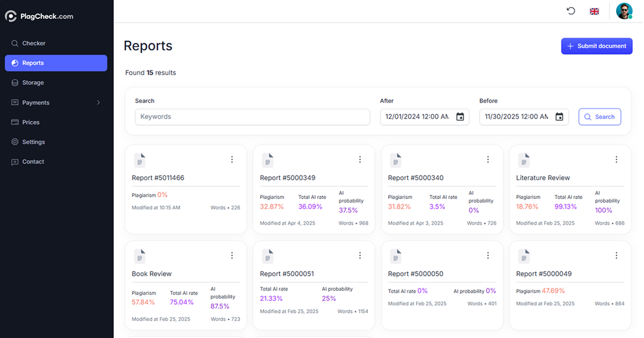Open the Payments section
The image size is (644, 338).
(36, 102)
